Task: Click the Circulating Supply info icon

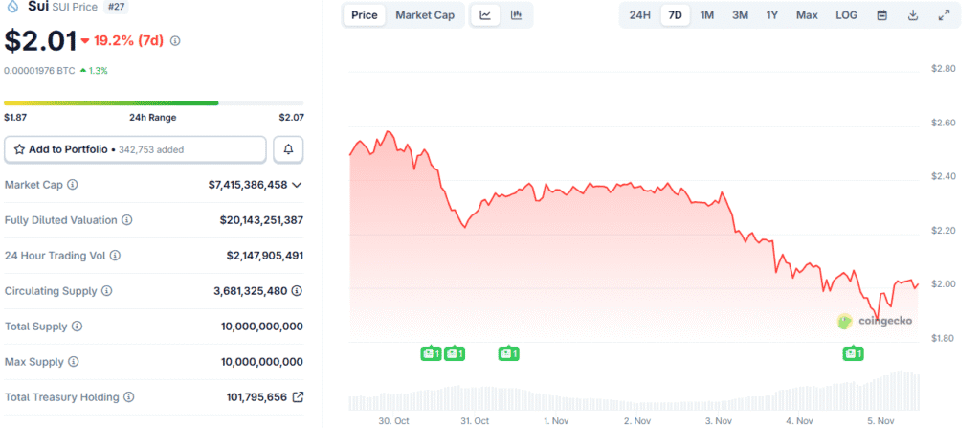Action: click(107, 291)
